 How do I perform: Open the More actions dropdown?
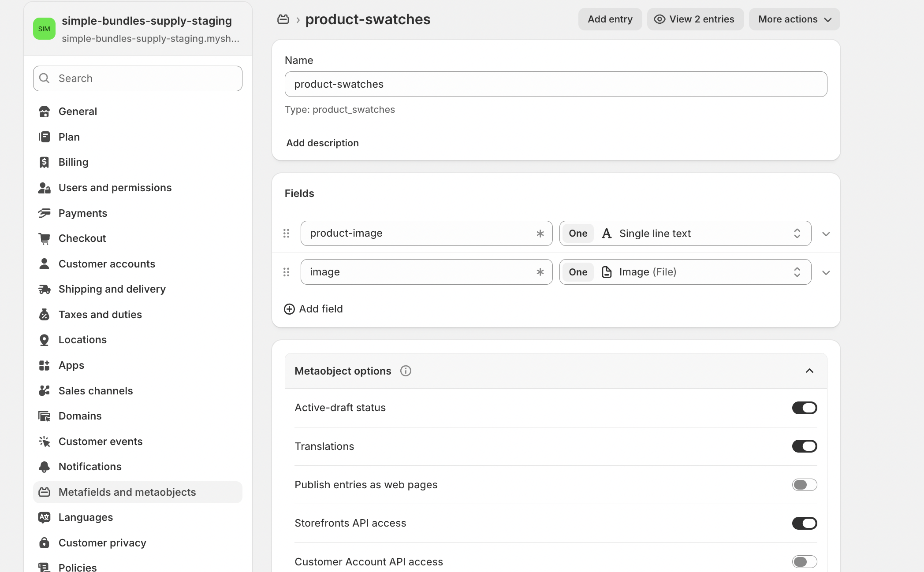click(794, 19)
